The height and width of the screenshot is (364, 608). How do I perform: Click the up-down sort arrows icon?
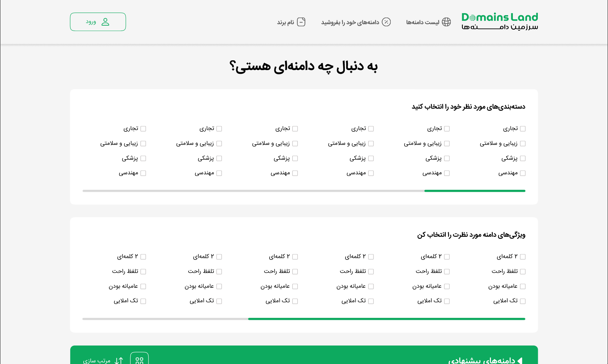[x=119, y=361]
